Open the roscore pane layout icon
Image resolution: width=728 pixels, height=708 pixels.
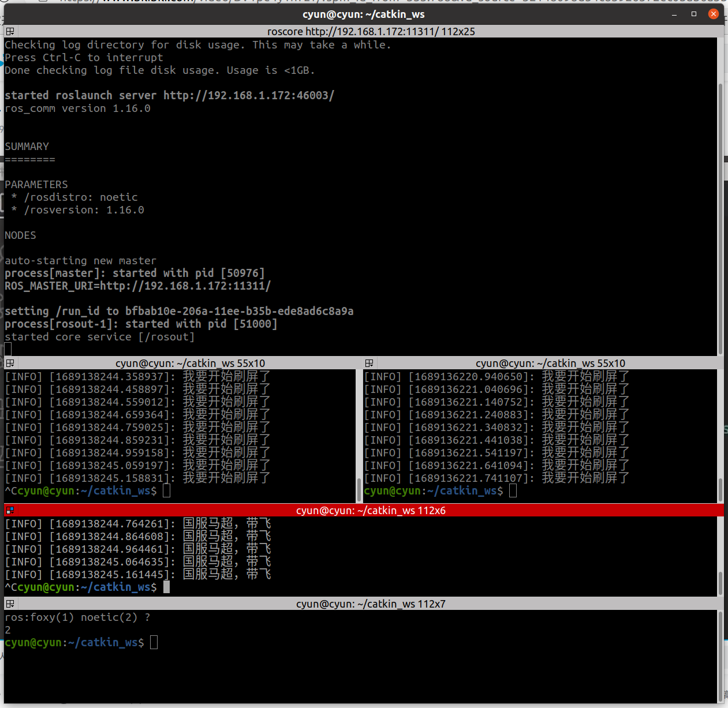(x=10, y=31)
